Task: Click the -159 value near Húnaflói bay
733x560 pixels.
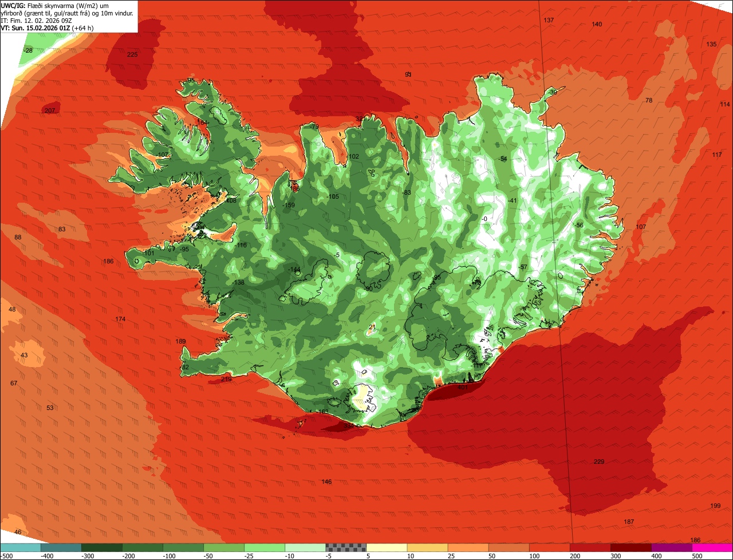Action: (289, 205)
